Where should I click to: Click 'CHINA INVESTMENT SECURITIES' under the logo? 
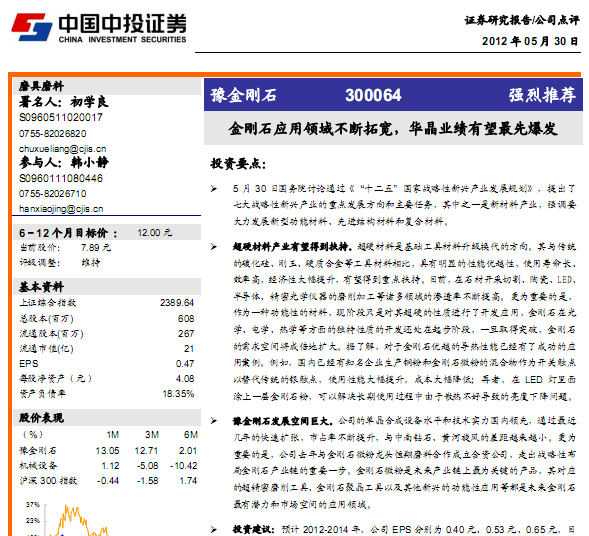click(x=122, y=39)
